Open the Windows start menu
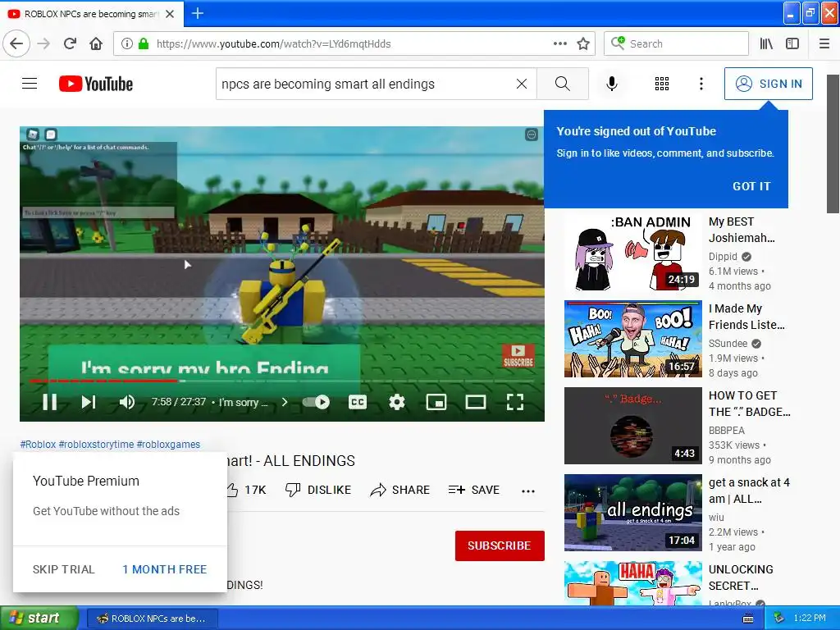Screen dimensions: 840x630 tap(39, 618)
